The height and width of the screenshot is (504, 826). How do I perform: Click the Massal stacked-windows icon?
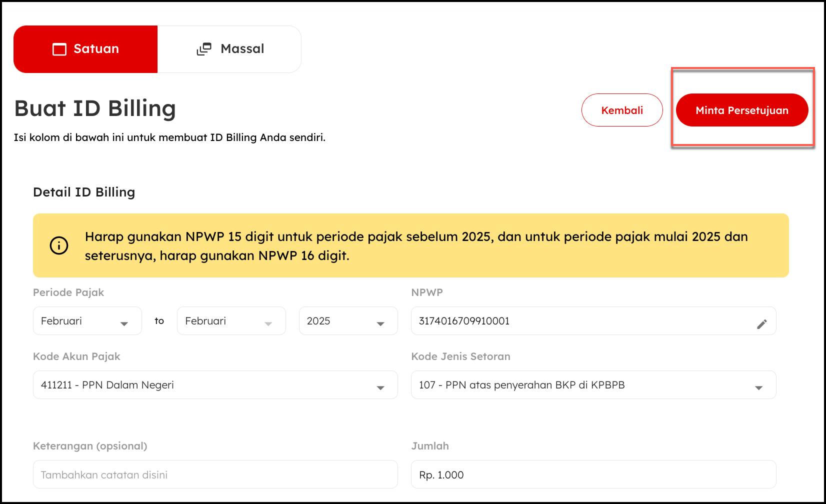(x=204, y=49)
